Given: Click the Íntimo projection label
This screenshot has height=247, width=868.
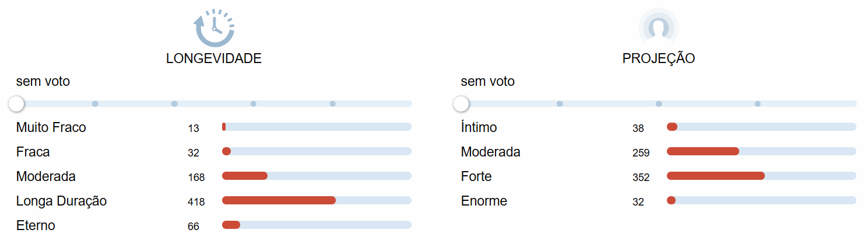Looking at the screenshot, I should point(479,127).
